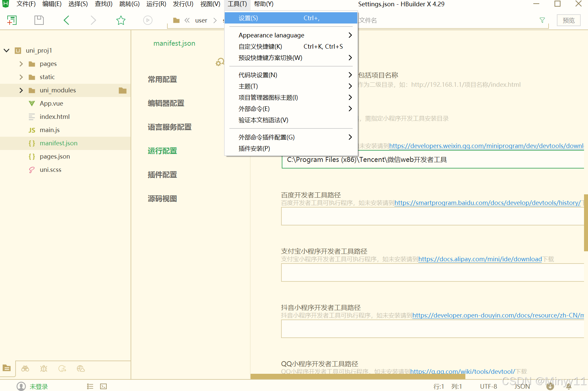588x391 pixels.
Task: Open the smartprogram.baidu.com link
Action: (x=488, y=203)
